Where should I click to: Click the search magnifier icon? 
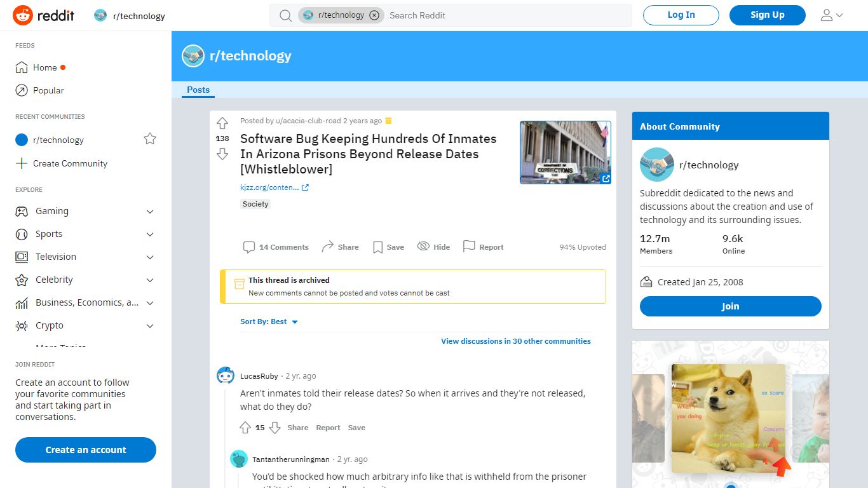286,15
